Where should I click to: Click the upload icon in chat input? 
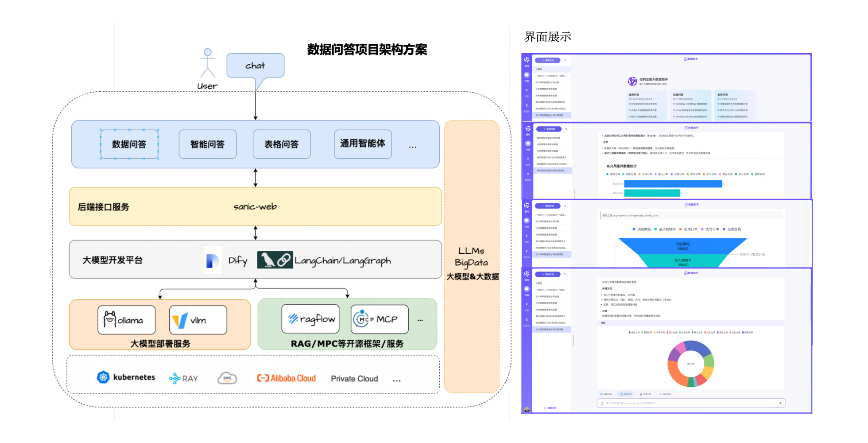pos(602,403)
